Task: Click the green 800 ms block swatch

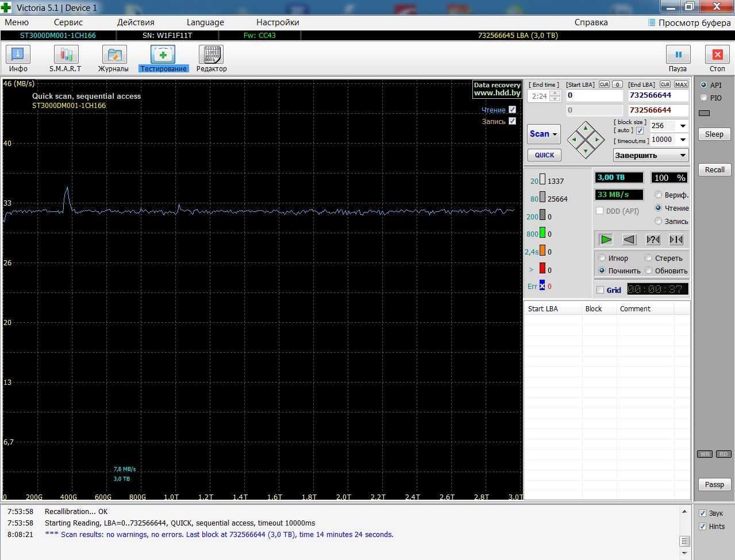Action: tap(542, 233)
